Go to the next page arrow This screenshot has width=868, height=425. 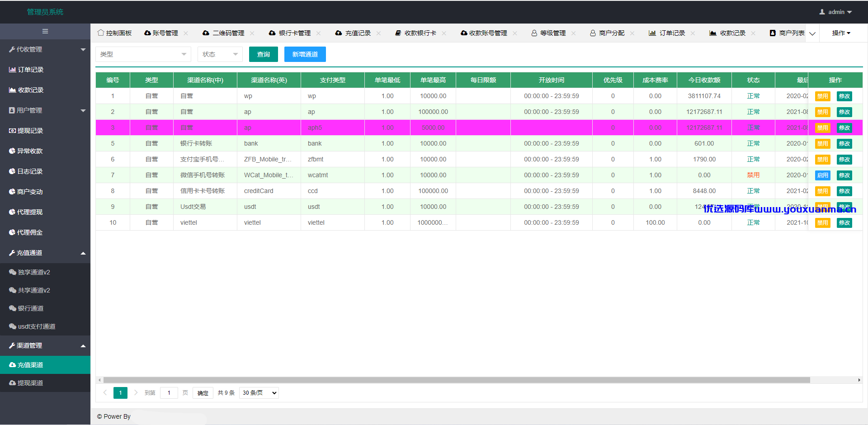point(136,393)
